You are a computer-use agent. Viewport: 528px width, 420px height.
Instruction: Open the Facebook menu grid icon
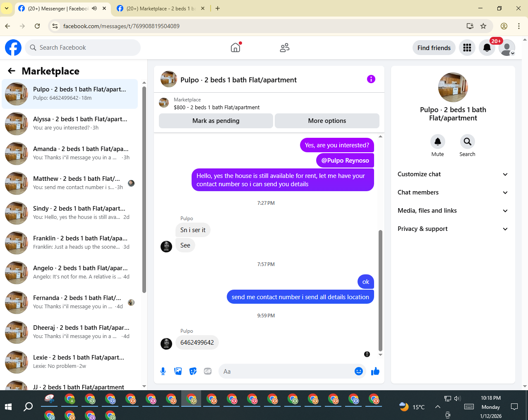467,48
